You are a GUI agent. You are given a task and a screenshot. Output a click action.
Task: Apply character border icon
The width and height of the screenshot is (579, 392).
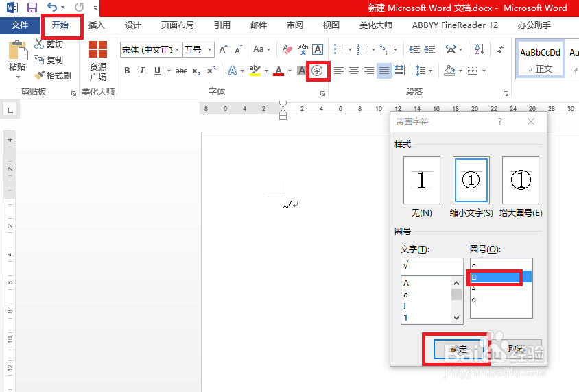(x=317, y=49)
